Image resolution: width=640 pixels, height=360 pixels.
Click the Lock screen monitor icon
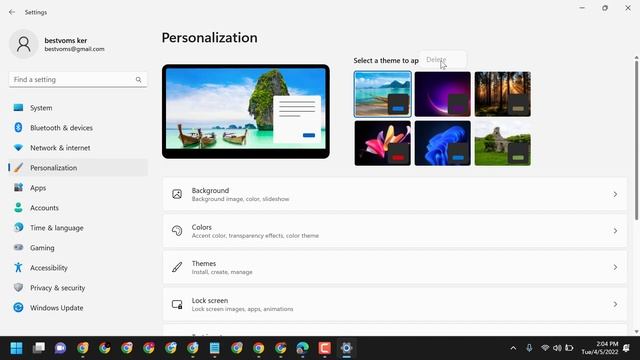[177, 304]
